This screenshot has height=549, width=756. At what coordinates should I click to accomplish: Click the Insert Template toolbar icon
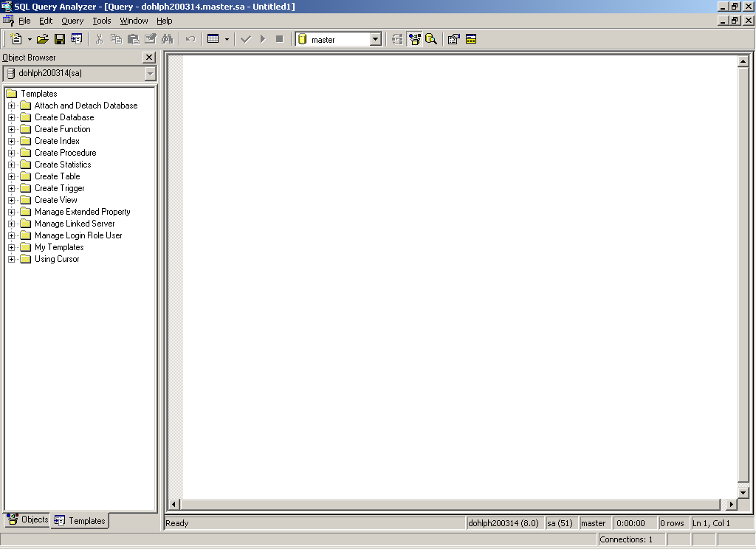pos(77,39)
